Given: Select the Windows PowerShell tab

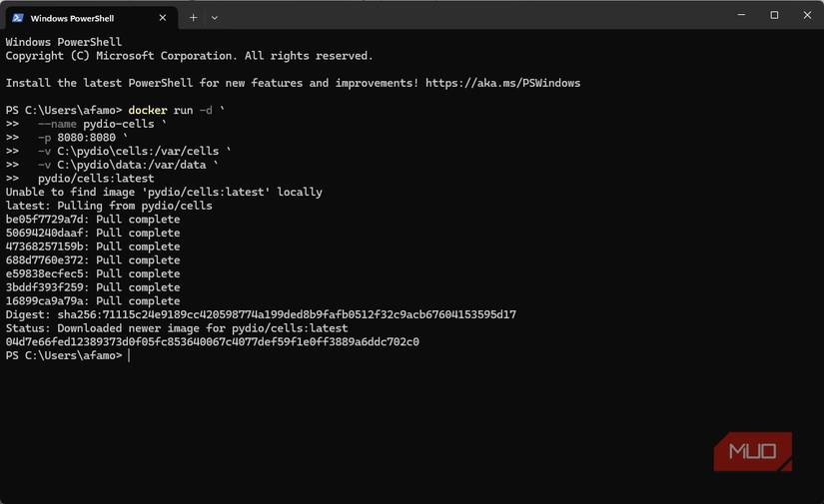Looking at the screenshot, I should click(x=80, y=18).
